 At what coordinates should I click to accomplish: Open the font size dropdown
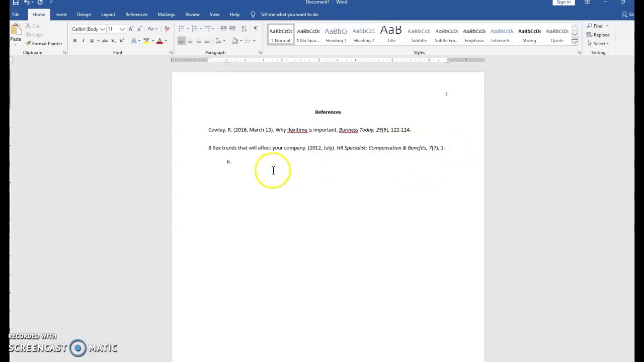[x=122, y=29]
